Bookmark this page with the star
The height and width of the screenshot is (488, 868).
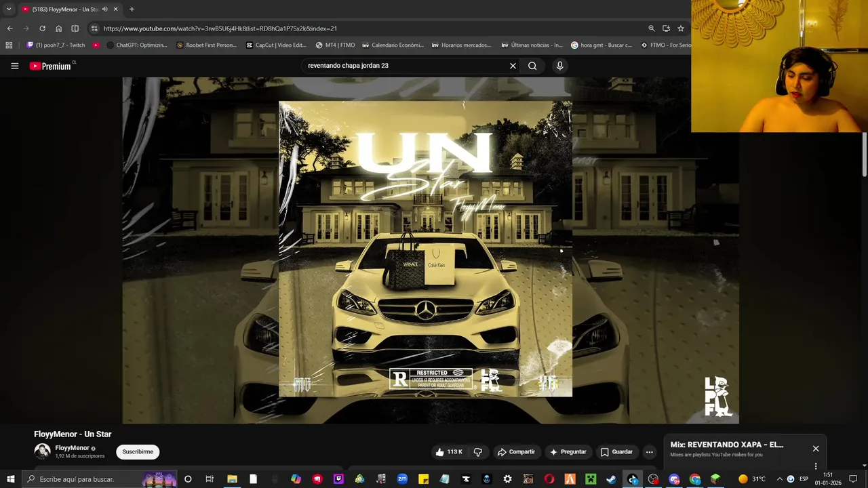pos(681,28)
